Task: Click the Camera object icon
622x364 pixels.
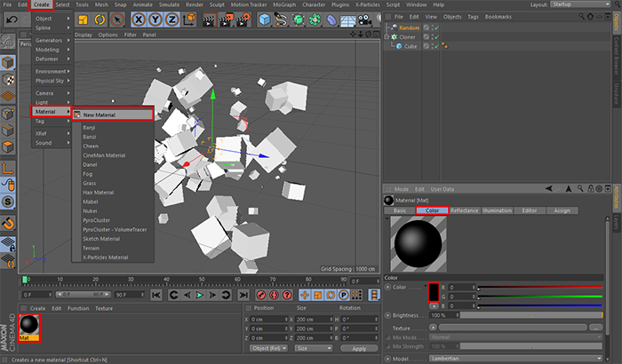Action: point(365,20)
